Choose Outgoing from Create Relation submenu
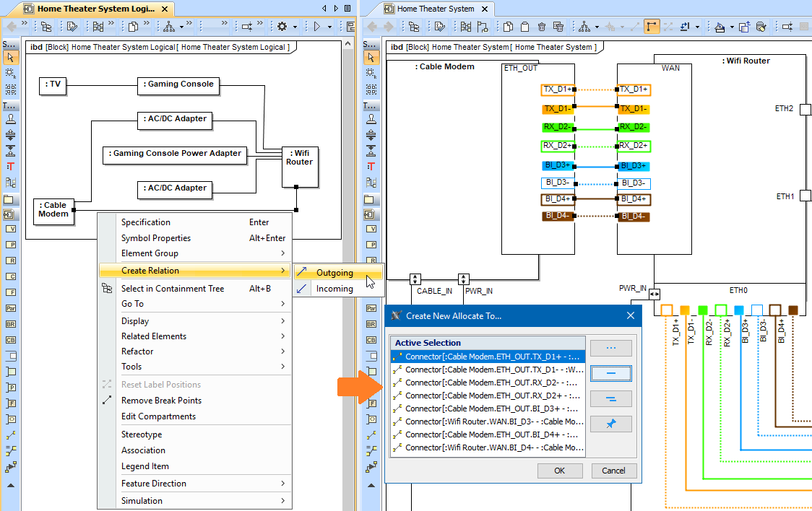Screen dimensions: 812x511 (334, 273)
